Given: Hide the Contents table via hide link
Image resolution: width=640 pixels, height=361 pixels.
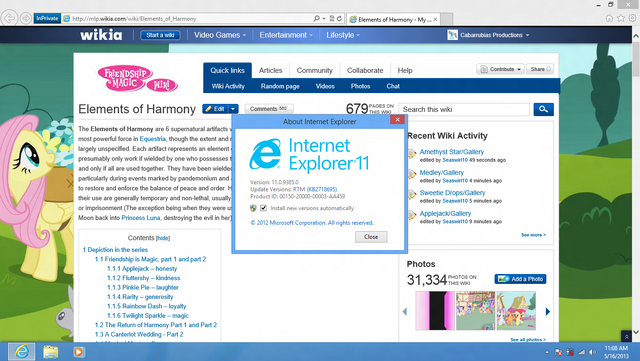Looking at the screenshot, I should (x=163, y=238).
